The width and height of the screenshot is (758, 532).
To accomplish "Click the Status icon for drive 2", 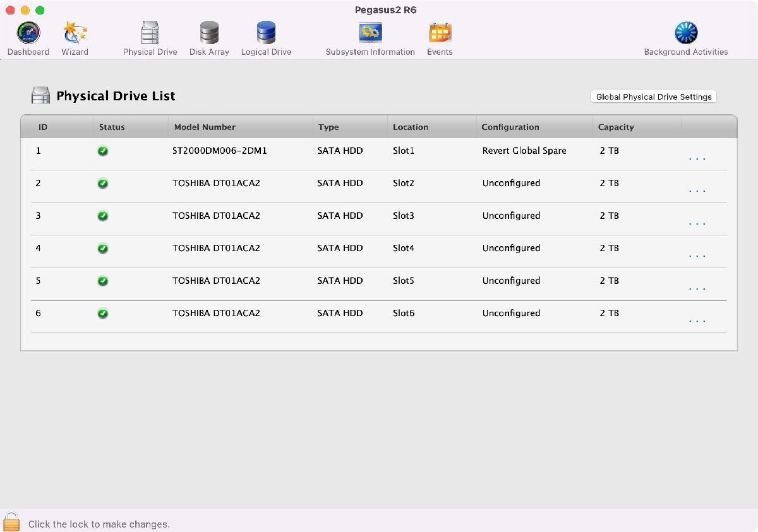I will [x=103, y=184].
